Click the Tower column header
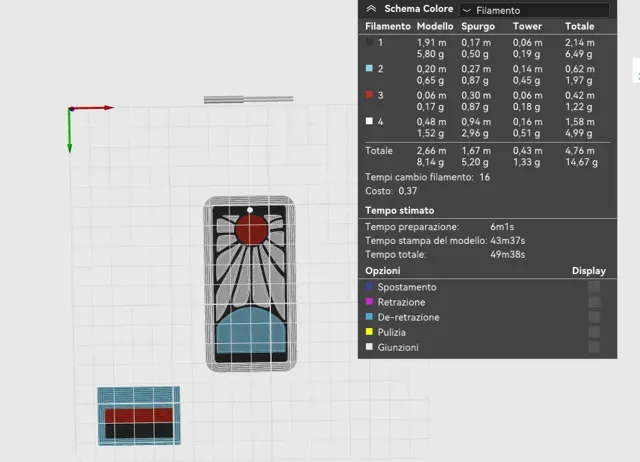This screenshot has width=640, height=462. [x=527, y=27]
